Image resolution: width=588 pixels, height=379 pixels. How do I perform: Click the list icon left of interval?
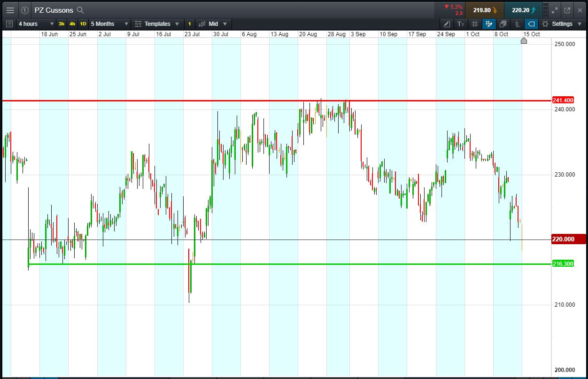click(x=9, y=24)
